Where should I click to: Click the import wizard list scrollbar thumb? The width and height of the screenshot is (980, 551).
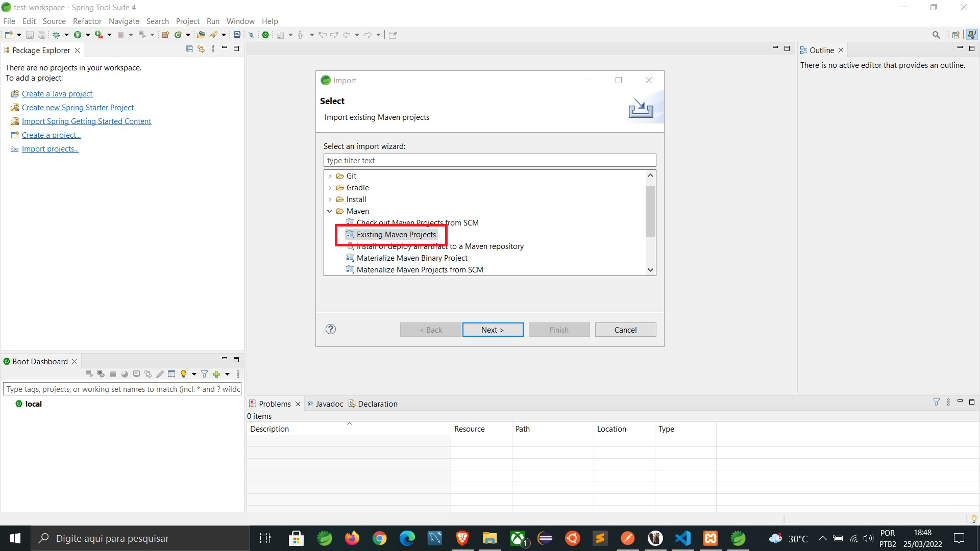650,211
